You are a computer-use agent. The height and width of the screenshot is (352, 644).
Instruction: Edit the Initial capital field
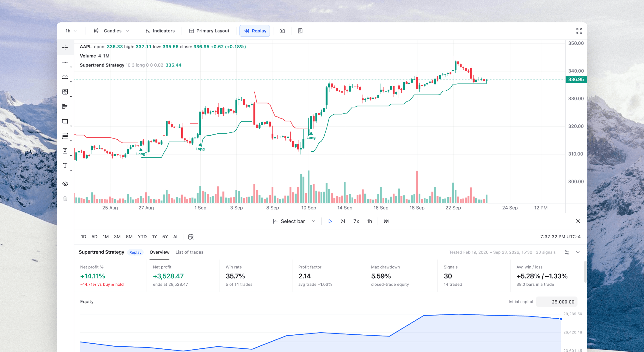coord(557,302)
